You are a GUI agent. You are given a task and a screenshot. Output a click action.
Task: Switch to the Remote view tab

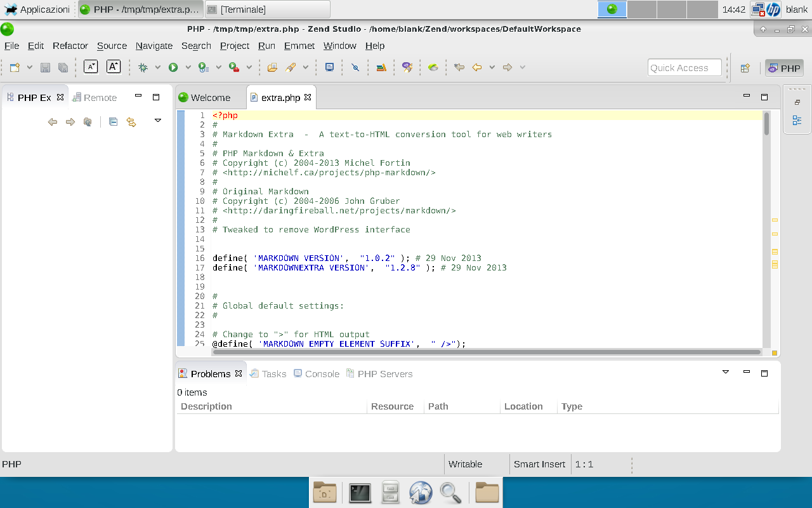[95, 97]
